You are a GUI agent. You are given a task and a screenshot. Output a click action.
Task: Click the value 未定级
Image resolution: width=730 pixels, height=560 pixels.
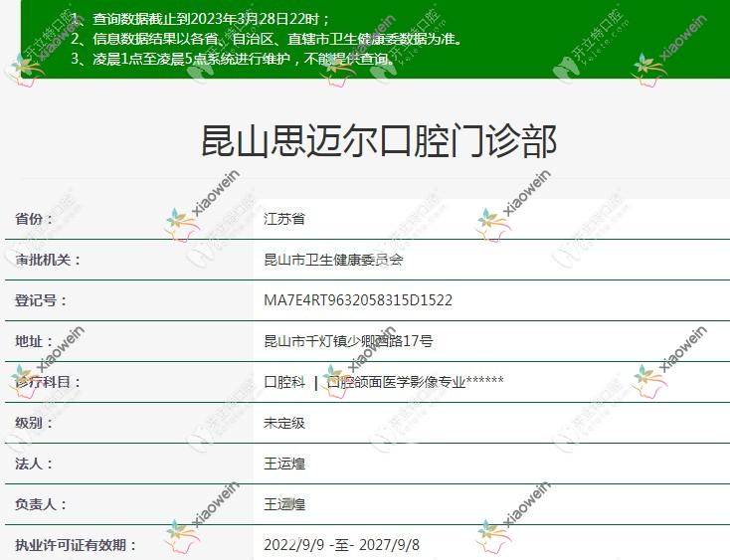click(284, 423)
